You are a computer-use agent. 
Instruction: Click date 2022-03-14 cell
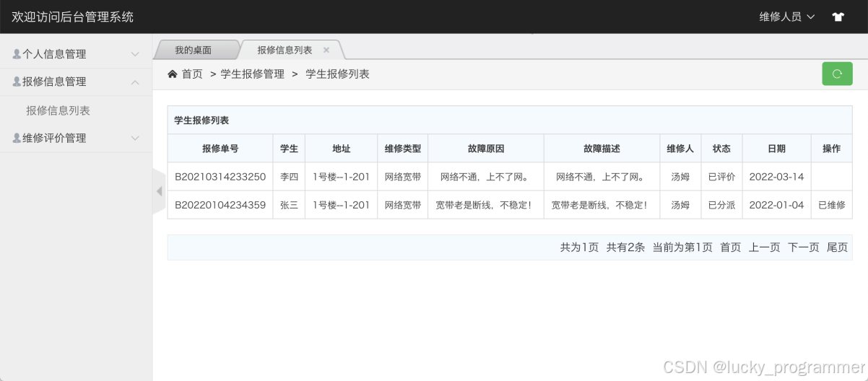776,176
